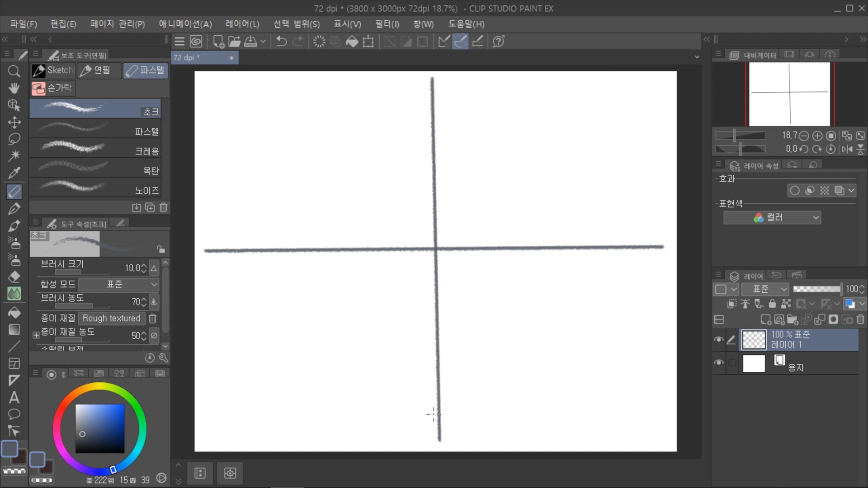Click the Move layer tool

14,122
